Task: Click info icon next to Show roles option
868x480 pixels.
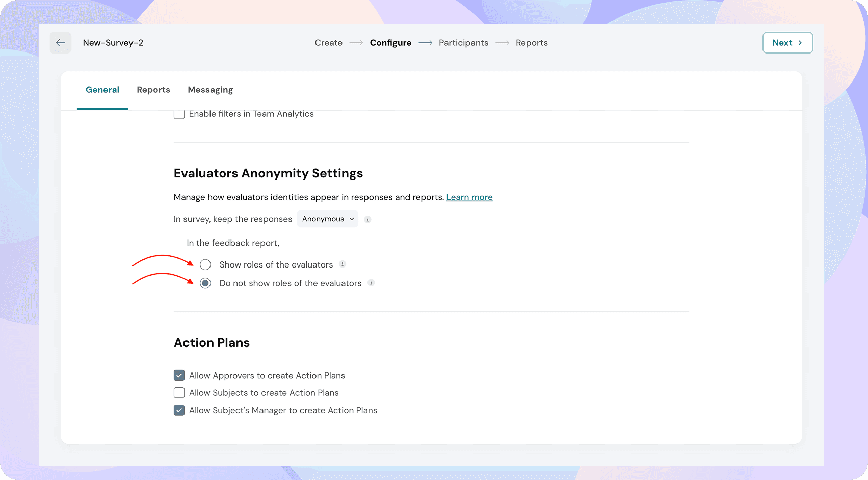Action: [343, 264]
